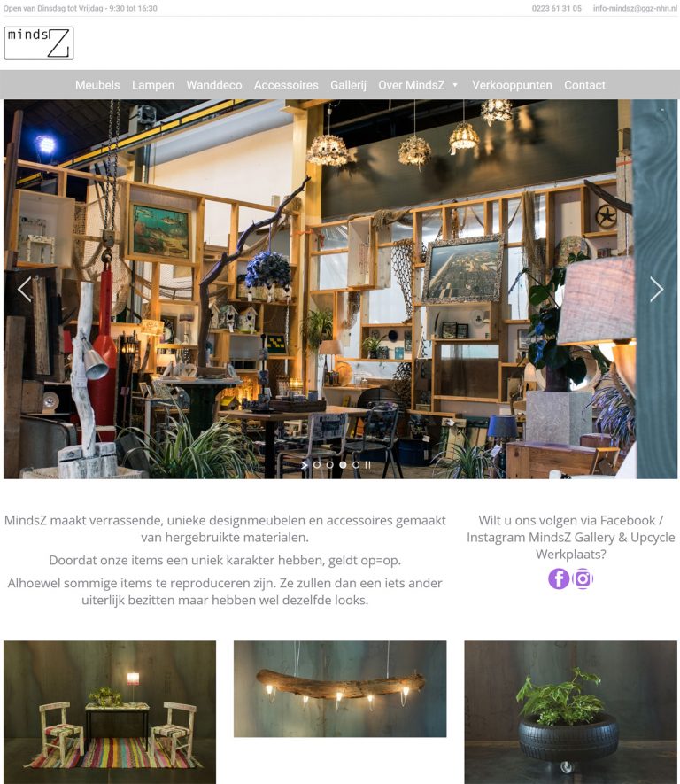Open the driftwood hanging lamp thumbnail
This screenshot has width=680, height=784.
[340, 689]
